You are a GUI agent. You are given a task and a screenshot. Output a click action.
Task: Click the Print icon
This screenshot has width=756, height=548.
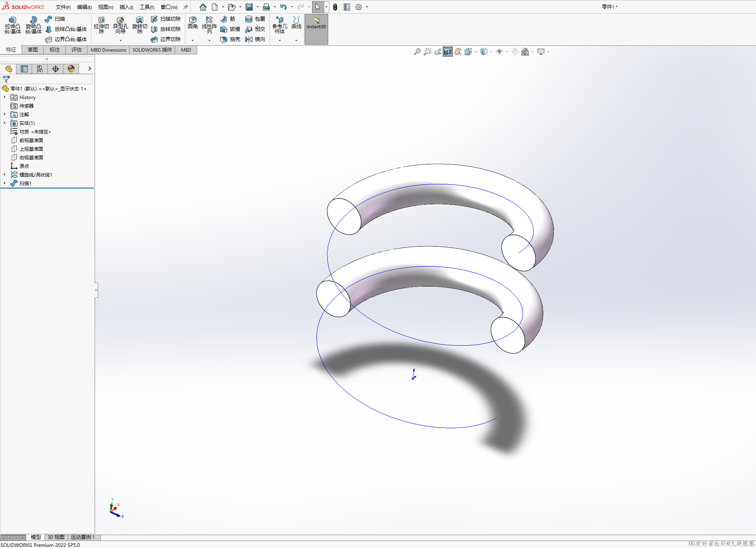266,7
